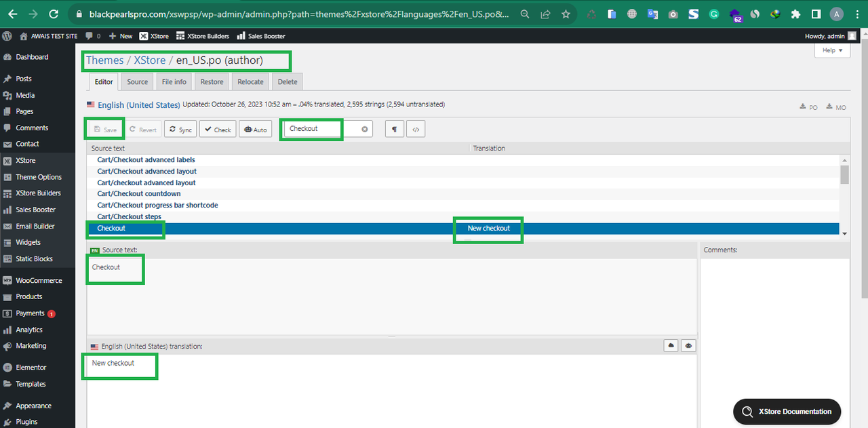Open Chrome profile avatar A

pyautogui.click(x=837, y=14)
